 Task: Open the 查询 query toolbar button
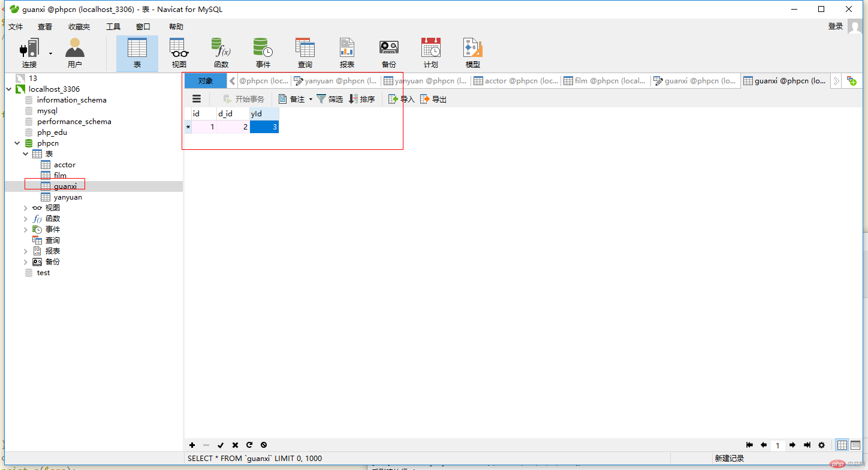point(305,53)
